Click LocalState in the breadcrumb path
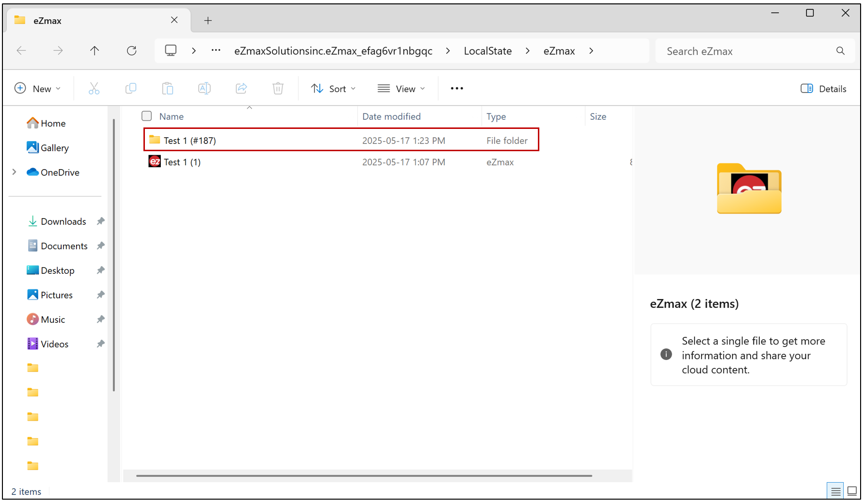 (x=487, y=51)
